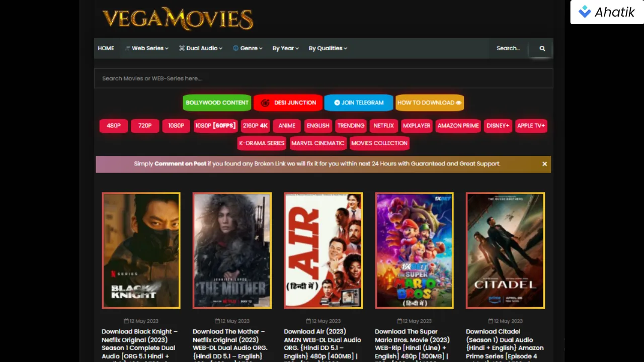
Task: Click 'Download Air (2023)' post title
Action: pos(323,345)
